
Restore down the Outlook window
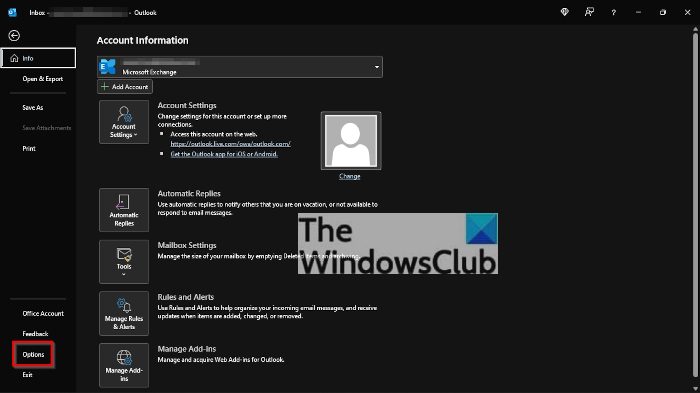(663, 13)
